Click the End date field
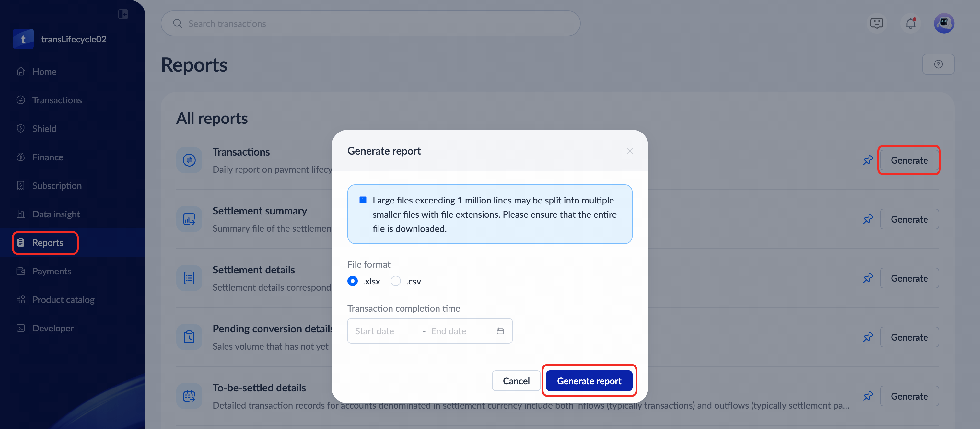 [460, 331]
